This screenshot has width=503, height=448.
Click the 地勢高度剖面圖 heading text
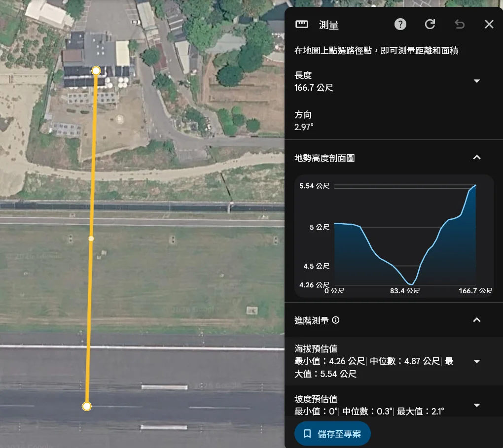click(324, 158)
